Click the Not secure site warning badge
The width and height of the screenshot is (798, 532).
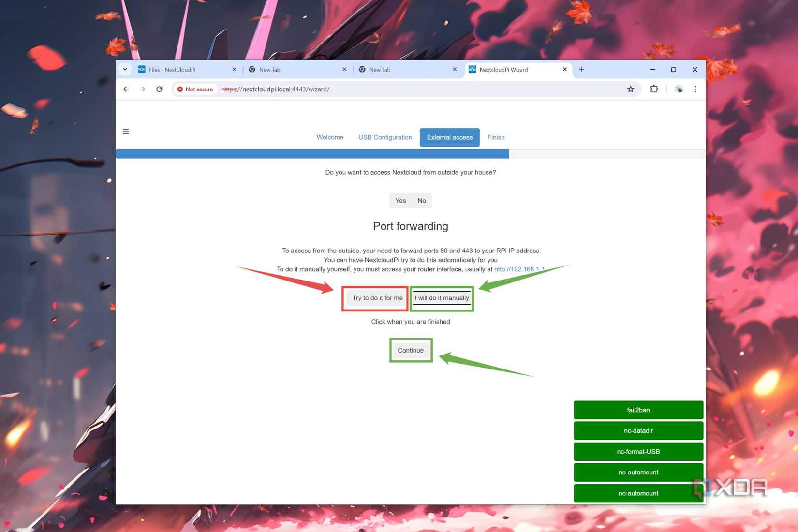[195, 89]
